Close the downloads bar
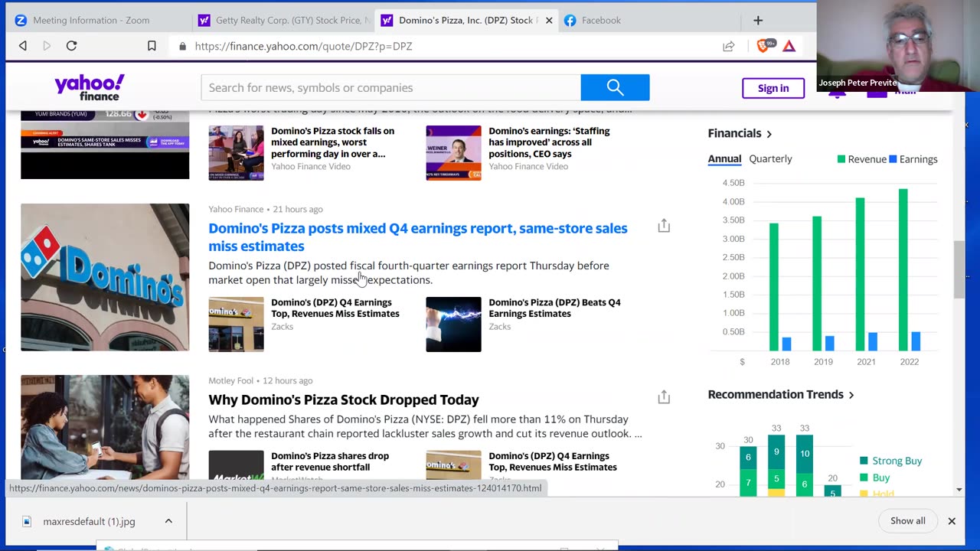This screenshot has height=551, width=980. (952, 521)
